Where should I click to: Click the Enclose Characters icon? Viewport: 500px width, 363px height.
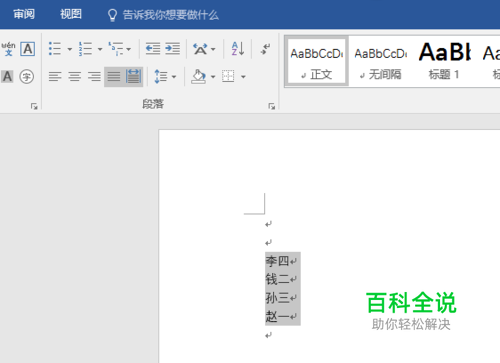(27, 77)
